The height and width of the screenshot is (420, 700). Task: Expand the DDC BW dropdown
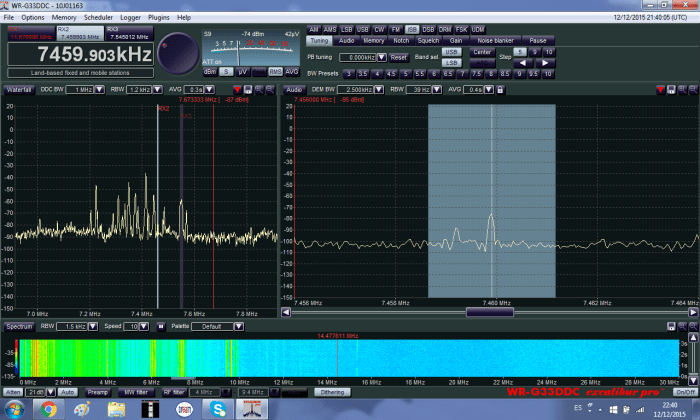pos(98,89)
